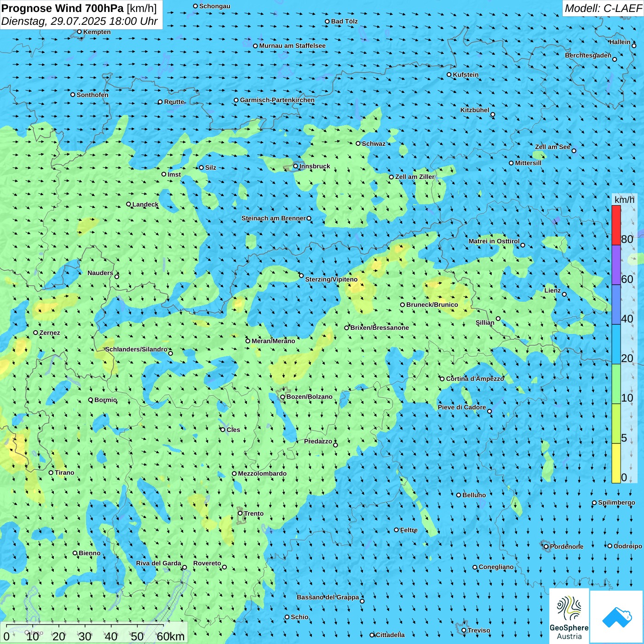
Task: Click the 'Steinach am Brenner' label
Action: pos(274,218)
